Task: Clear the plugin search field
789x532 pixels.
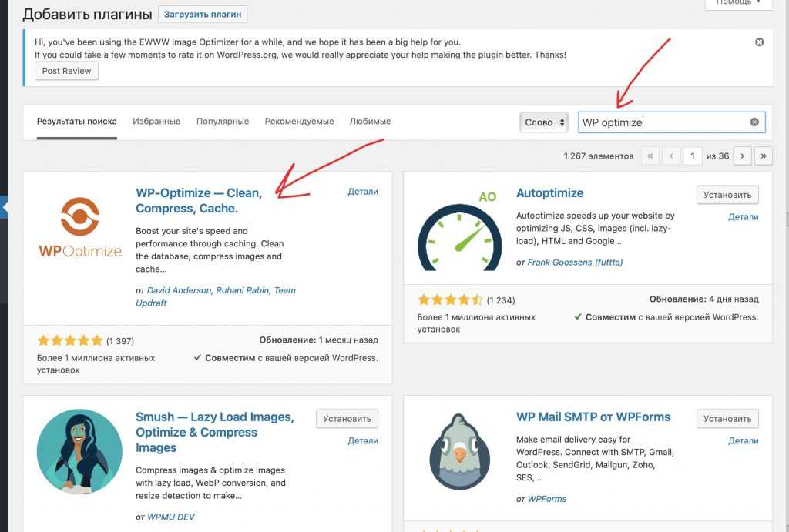Action: click(x=754, y=122)
